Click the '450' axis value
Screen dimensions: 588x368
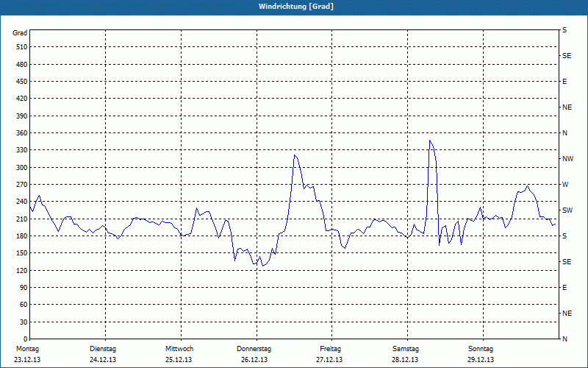22,82
